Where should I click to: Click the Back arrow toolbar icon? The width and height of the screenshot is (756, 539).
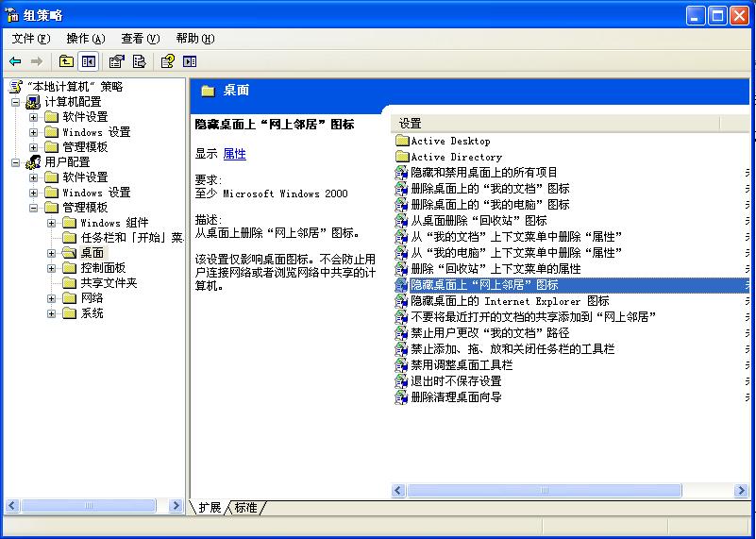tap(15, 61)
